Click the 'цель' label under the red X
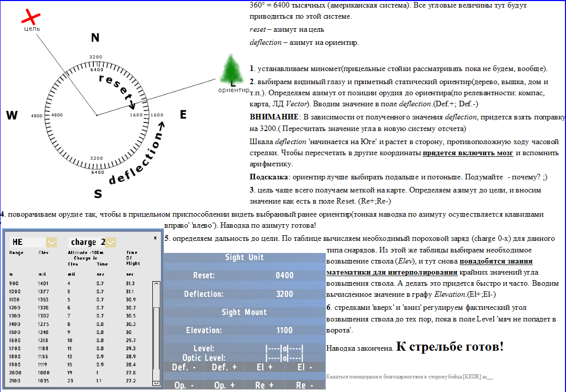Screen dimensions: 566x392 pos(32,29)
